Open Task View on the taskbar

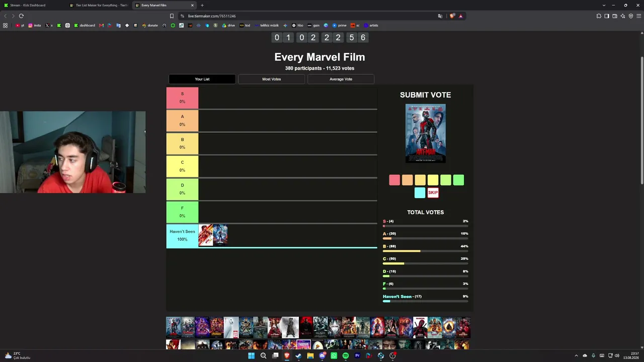(x=275, y=355)
